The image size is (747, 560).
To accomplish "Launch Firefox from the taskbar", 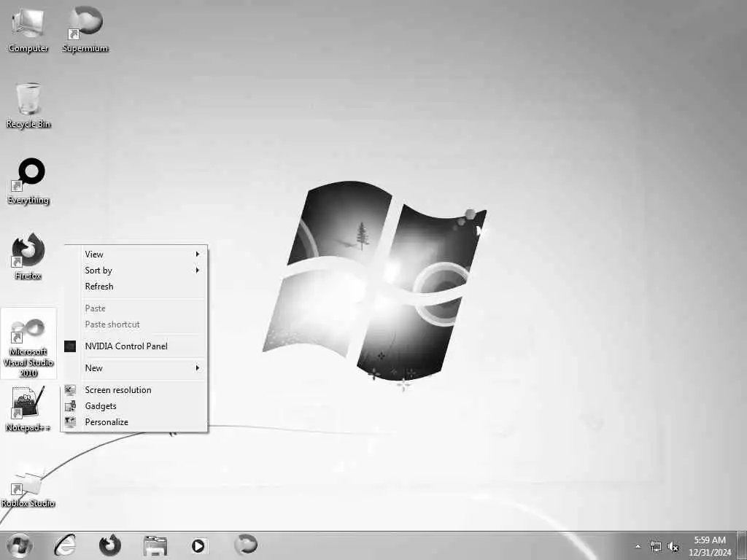I will coord(109,545).
